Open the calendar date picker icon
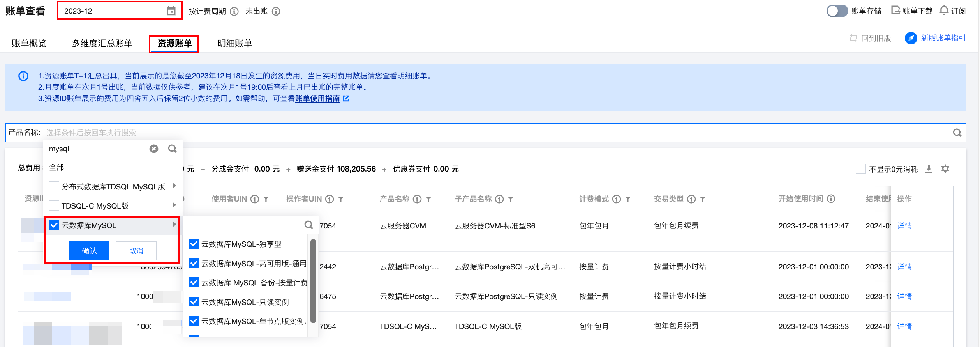This screenshot has width=980, height=347. 171,11
